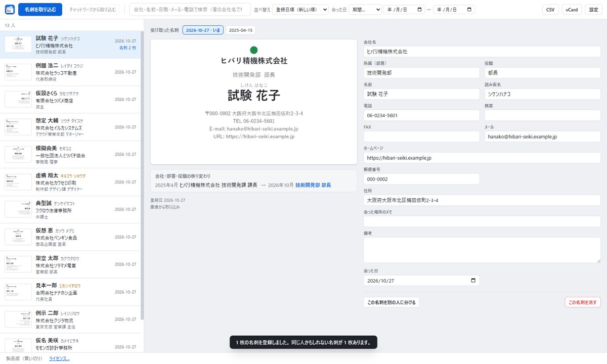This screenshot has height=364, width=607.
Task: Open thumbnail of 虚構 翔太's card
Action: click(18, 182)
